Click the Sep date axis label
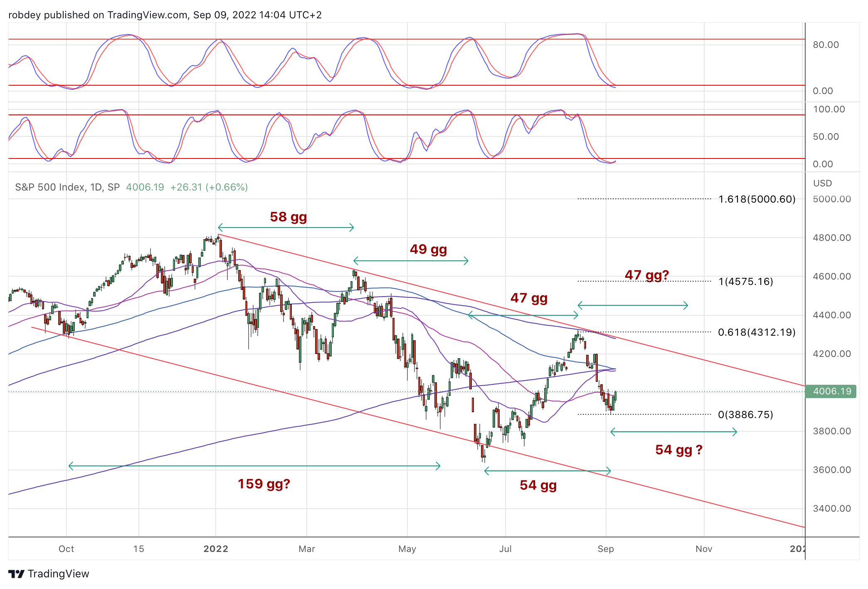Image resolution: width=868 pixels, height=589 pixels. (x=606, y=549)
